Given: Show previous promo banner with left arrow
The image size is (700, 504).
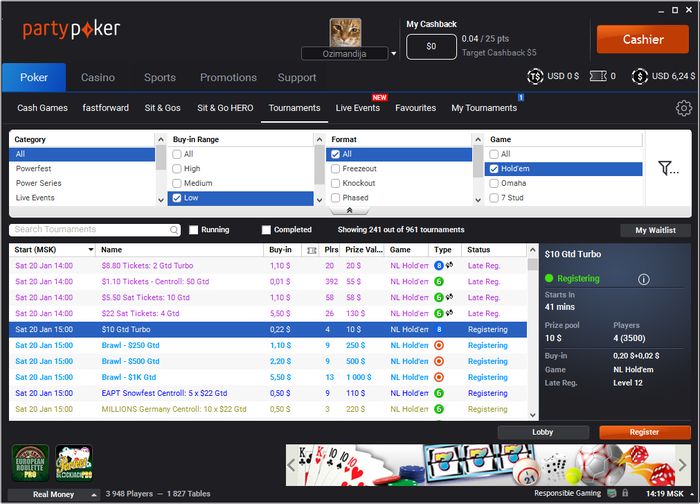Looking at the screenshot, I should [292, 465].
